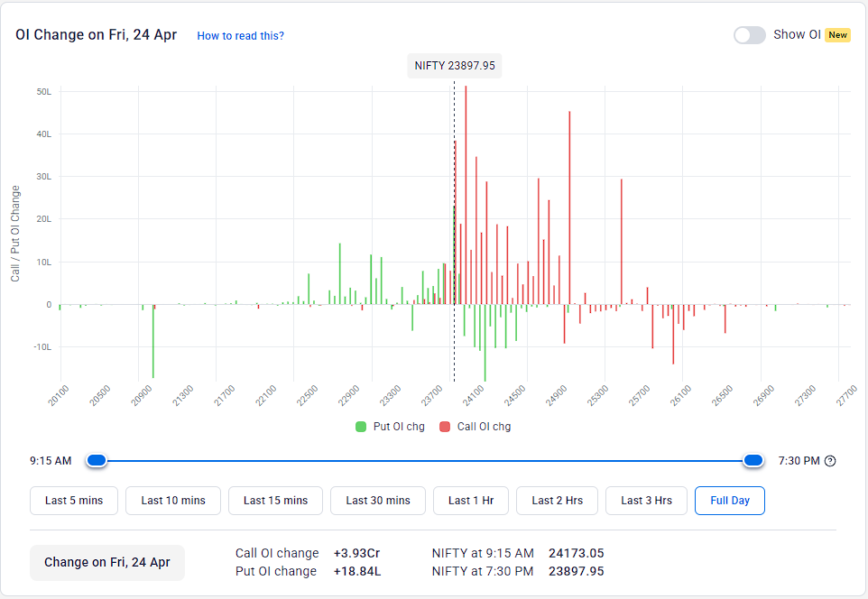Select the Last 2 Hrs button
The image size is (868, 599).
click(x=557, y=501)
